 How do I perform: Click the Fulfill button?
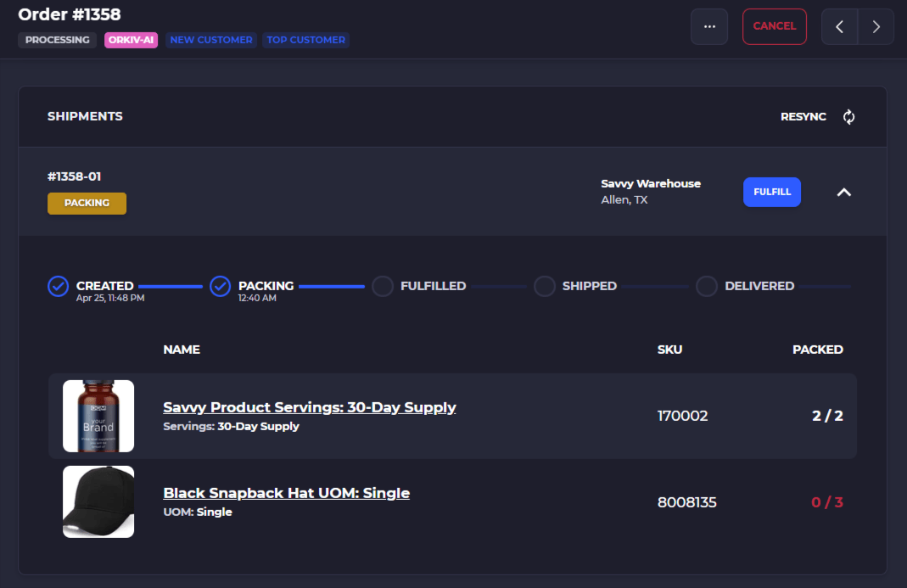coord(771,192)
